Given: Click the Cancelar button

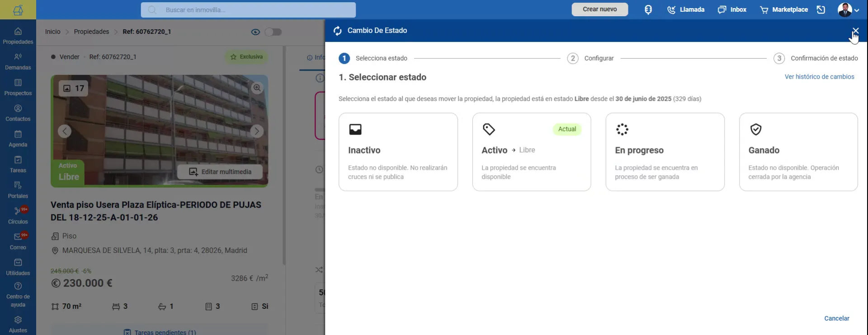Looking at the screenshot, I should (x=836, y=318).
